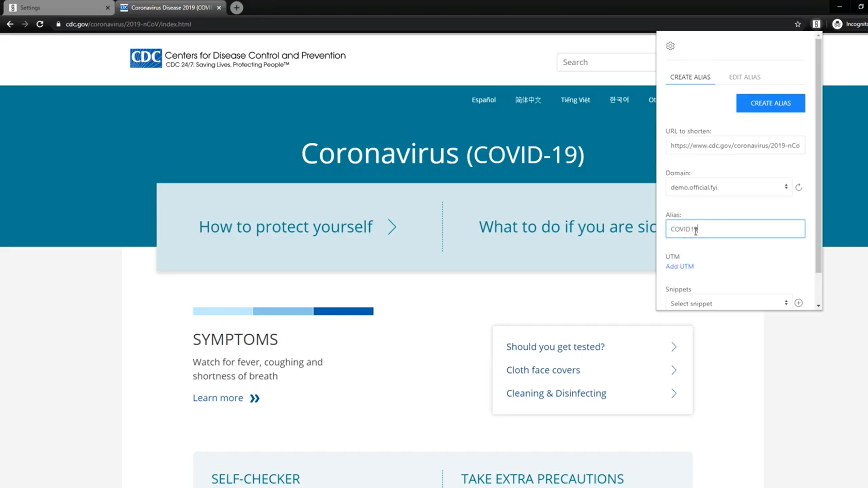Click chevron next to Cleaning & Disinfecting

(x=674, y=393)
